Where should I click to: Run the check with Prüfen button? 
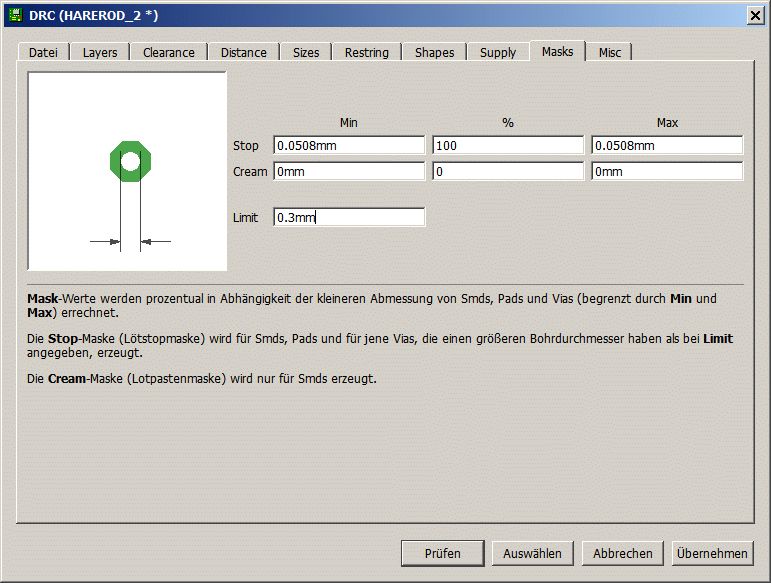point(443,554)
